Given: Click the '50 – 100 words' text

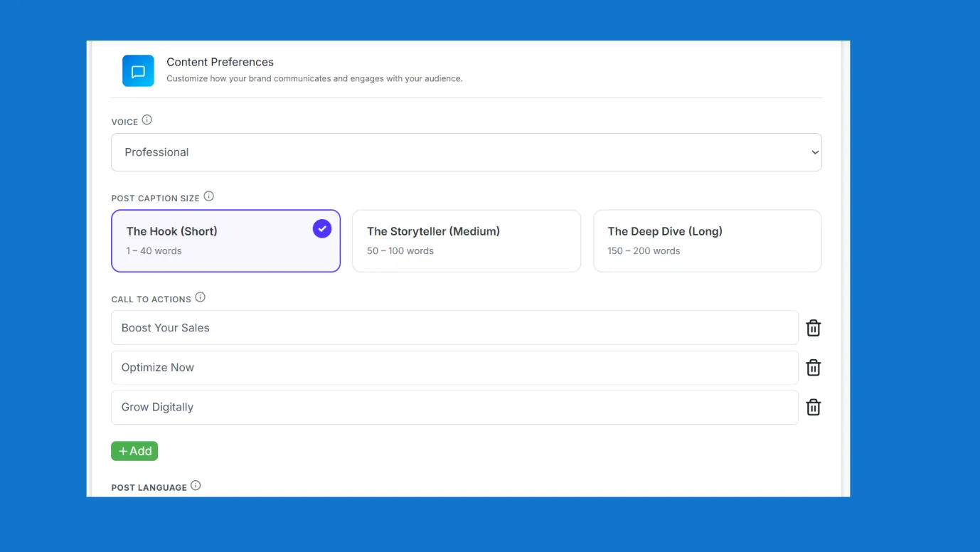Looking at the screenshot, I should [400, 251].
